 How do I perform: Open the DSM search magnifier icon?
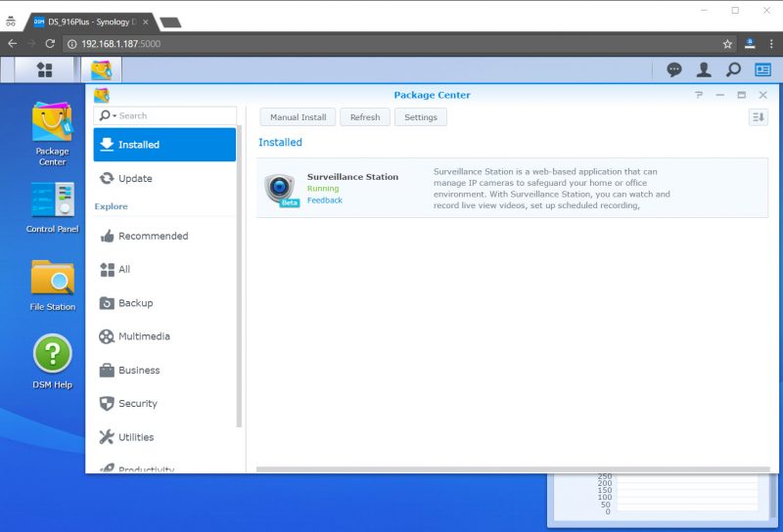pyautogui.click(x=733, y=69)
